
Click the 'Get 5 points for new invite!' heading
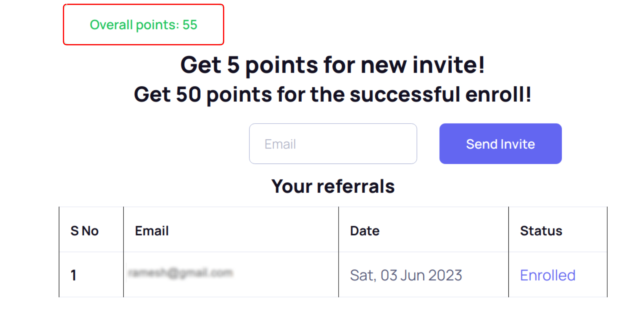click(x=333, y=65)
